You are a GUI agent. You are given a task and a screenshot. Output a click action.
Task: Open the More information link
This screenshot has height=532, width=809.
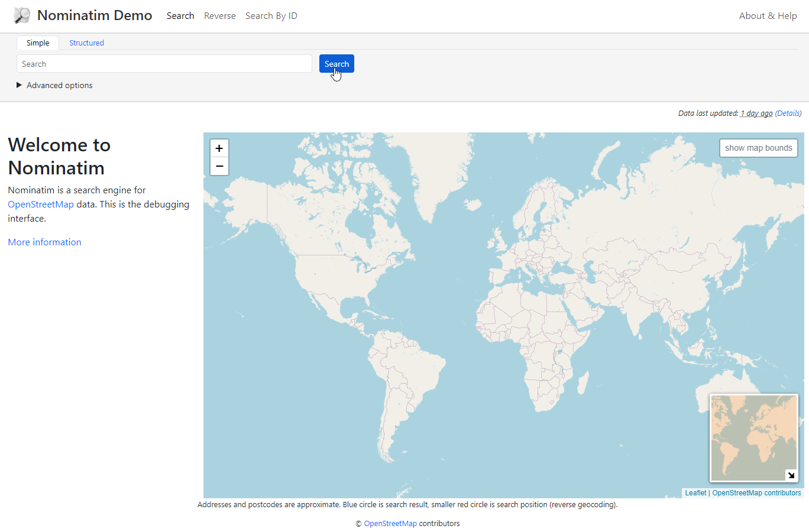point(44,242)
